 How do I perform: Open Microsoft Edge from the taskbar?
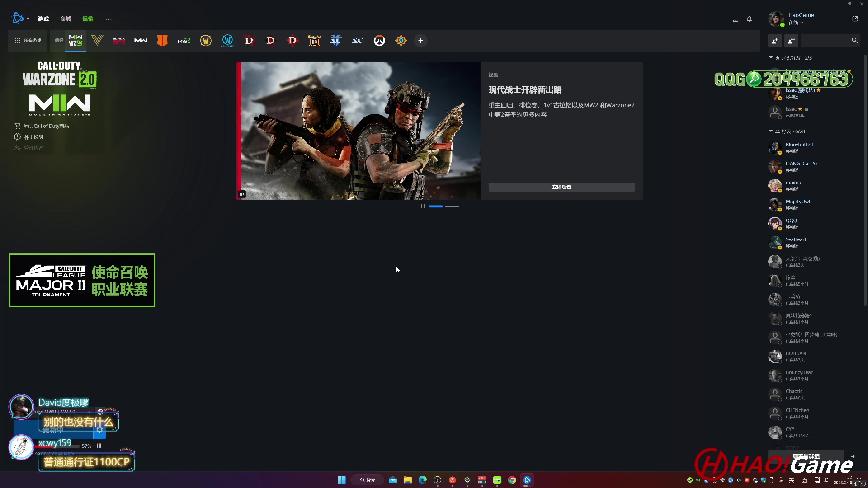click(x=423, y=480)
